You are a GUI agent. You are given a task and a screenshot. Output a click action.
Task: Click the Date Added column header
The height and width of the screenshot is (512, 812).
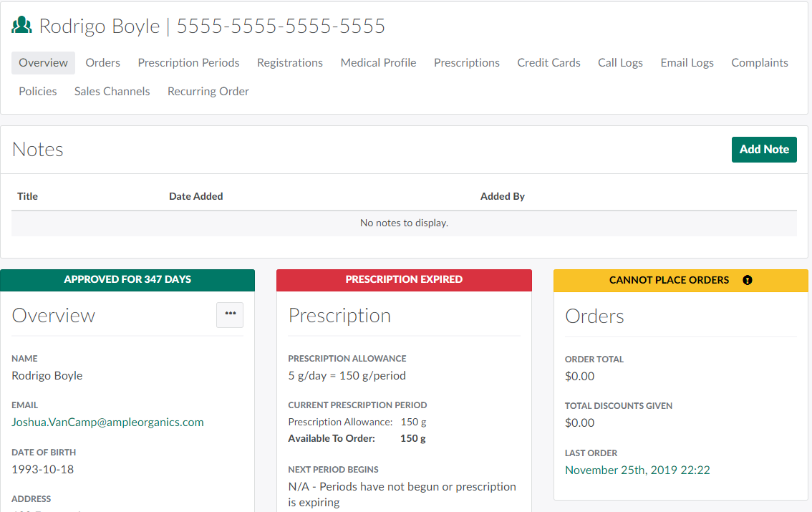tap(195, 196)
